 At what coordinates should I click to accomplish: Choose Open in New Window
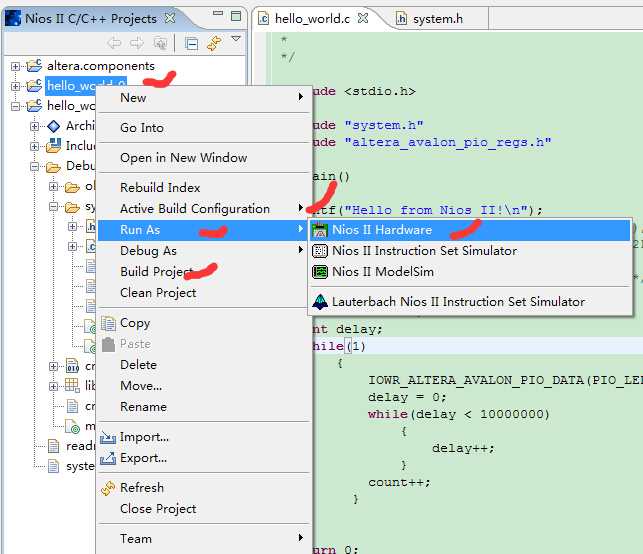(203, 158)
